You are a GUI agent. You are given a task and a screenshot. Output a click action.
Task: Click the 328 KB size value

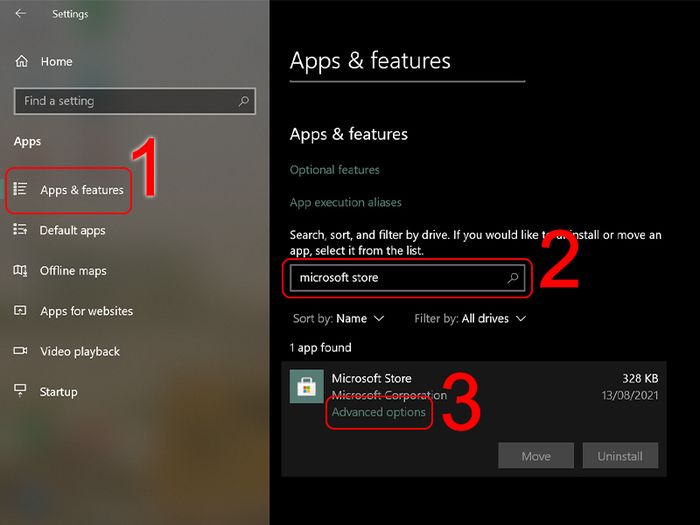click(x=640, y=379)
